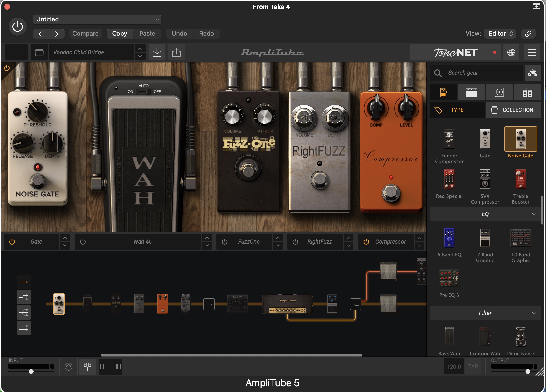Click the Undo button
546x392 pixels.
[x=179, y=34]
